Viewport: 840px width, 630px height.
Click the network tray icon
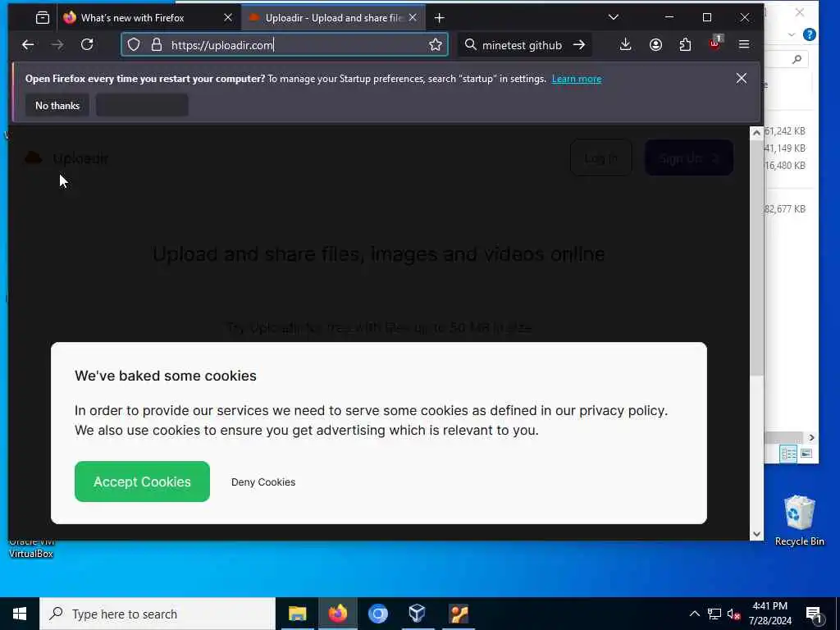click(x=714, y=614)
